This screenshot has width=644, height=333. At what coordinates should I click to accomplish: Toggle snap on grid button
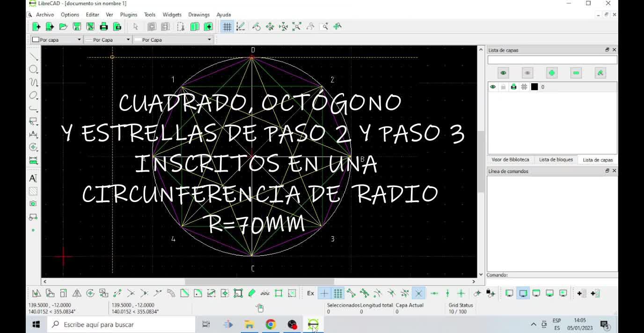tap(337, 293)
